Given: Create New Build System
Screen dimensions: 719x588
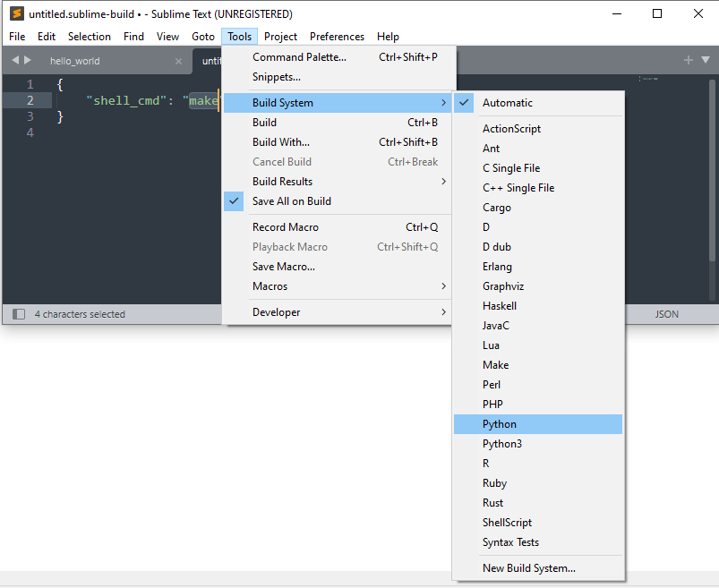Looking at the screenshot, I should point(538,568).
